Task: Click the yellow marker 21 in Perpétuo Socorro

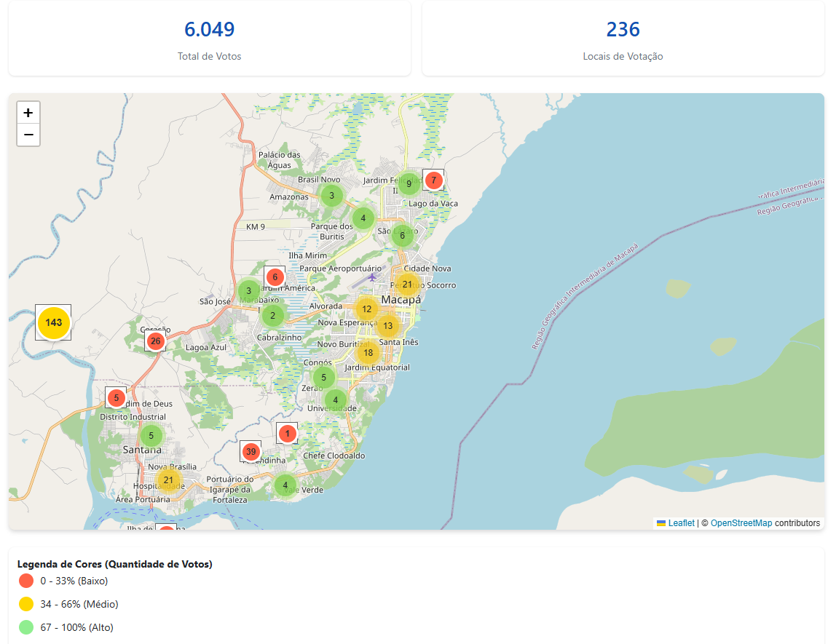Action: (x=407, y=284)
